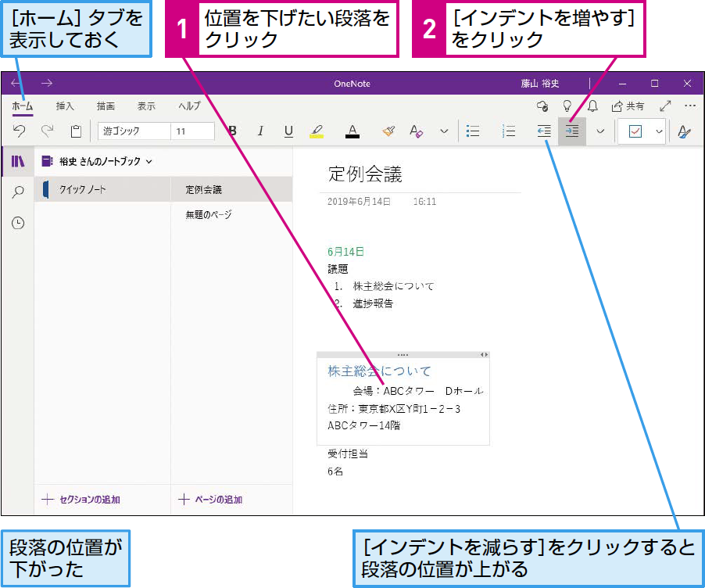Click the green 6月14日 heading
Image resolution: width=705 pixels, height=588 pixels.
[x=345, y=252]
